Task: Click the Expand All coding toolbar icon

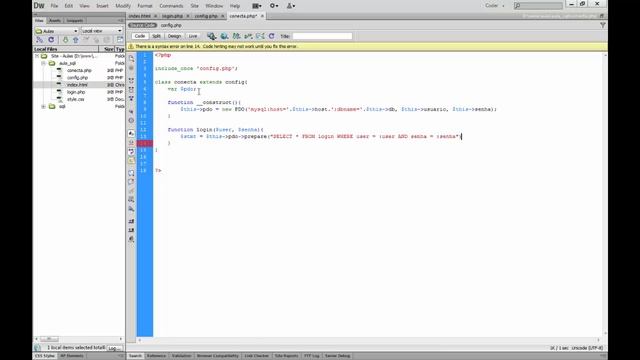Action: click(131, 99)
